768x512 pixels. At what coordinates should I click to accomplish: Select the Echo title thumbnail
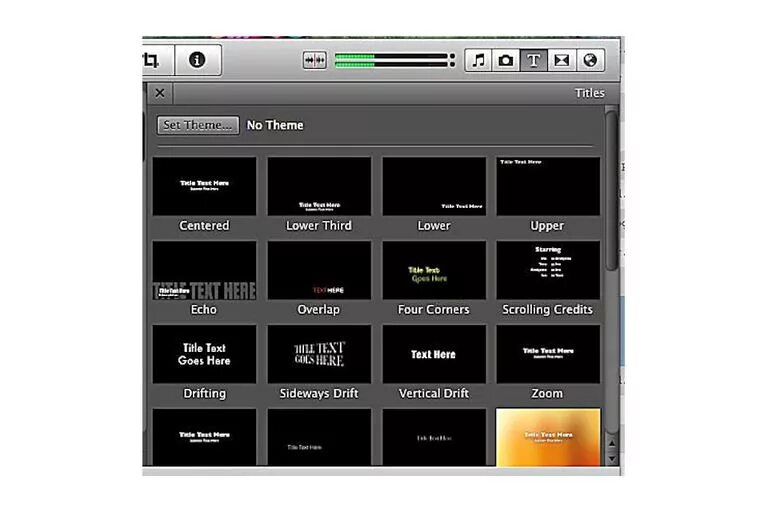click(204, 270)
